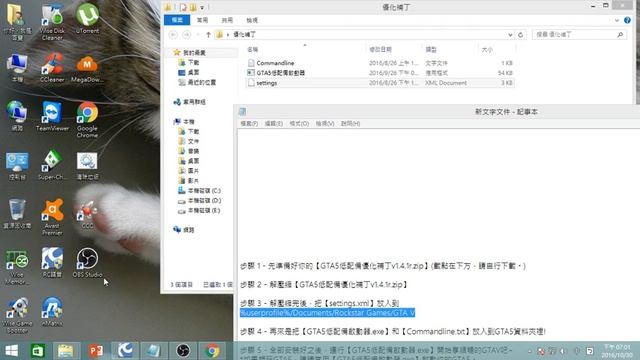Viewport: 640px width, 360px height.
Task: Click the 優化補丁 path in the address bar
Action: 244,35
